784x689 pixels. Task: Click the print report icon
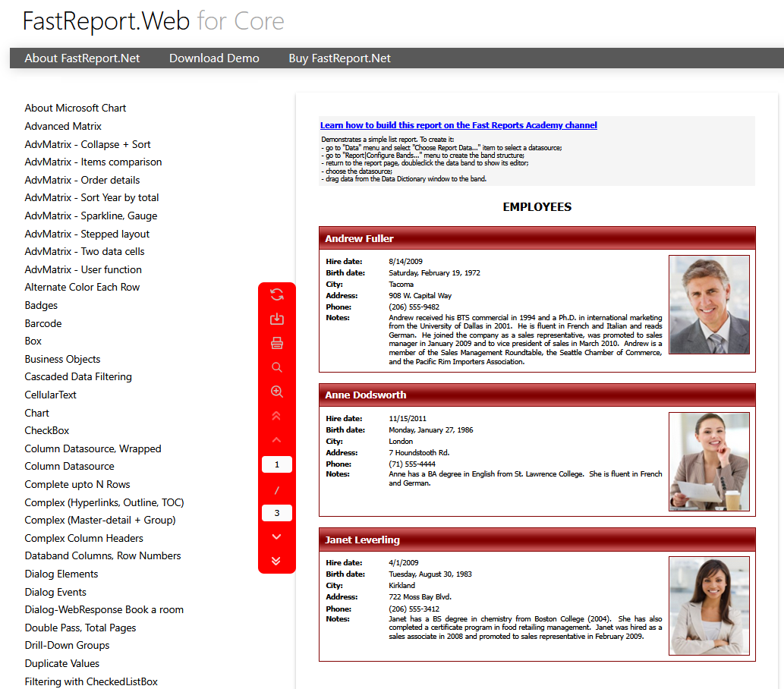point(276,343)
